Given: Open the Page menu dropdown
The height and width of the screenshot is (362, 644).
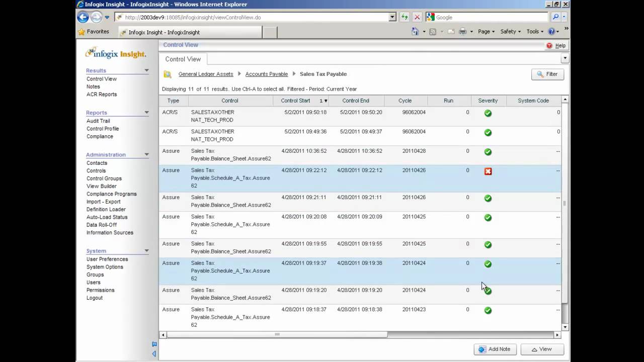Looking at the screenshot, I should click(486, 32).
